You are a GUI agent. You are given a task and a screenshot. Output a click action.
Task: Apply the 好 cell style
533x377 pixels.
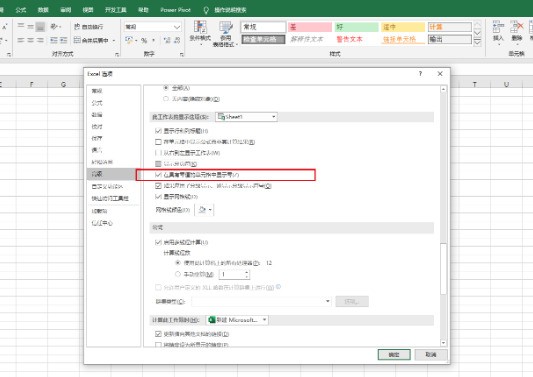pos(356,27)
